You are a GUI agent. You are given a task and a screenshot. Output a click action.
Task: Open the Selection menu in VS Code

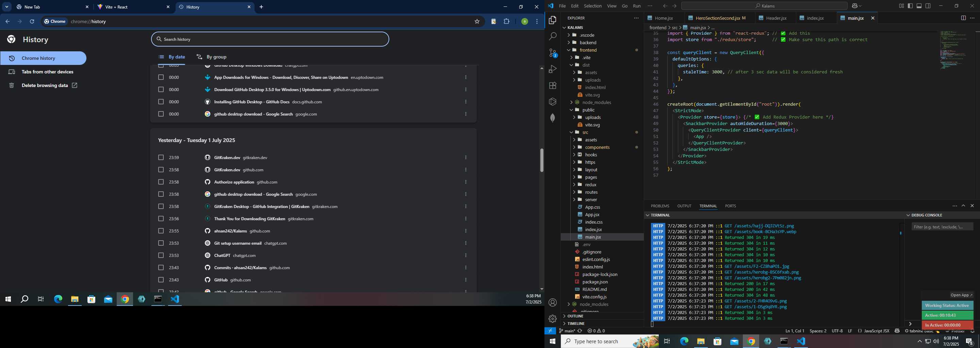click(592, 6)
